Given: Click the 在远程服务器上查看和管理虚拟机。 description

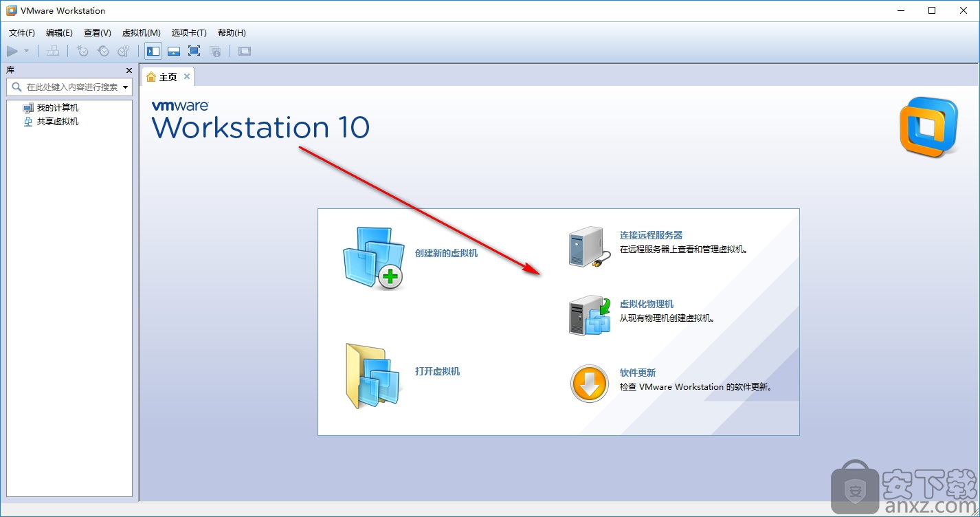Looking at the screenshot, I should pos(684,250).
